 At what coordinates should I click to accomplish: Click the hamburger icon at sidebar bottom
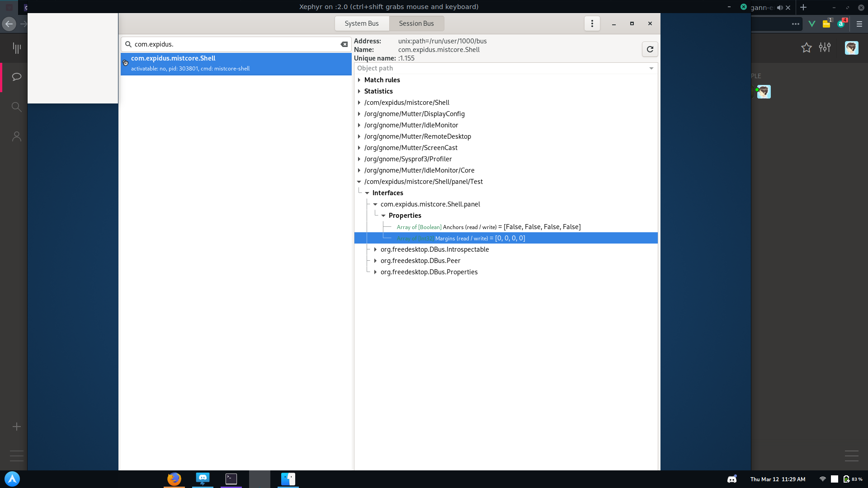click(16, 456)
